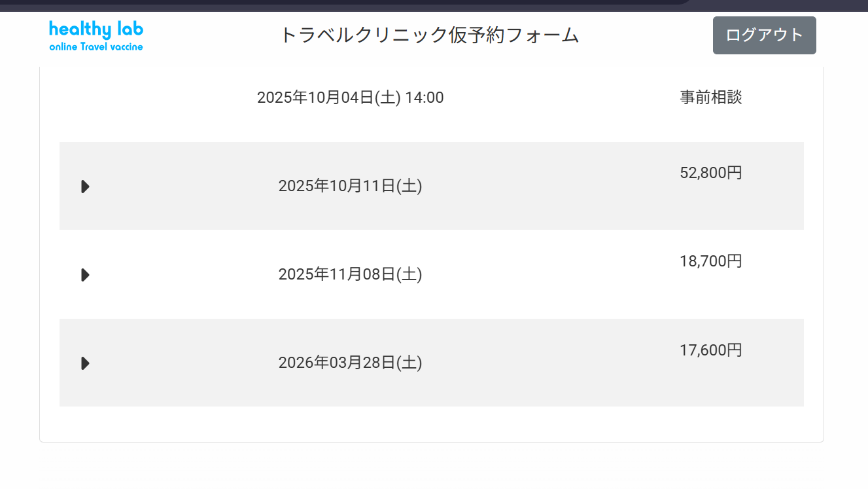Click the 2026年03月28日(土) date text
The width and height of the screenshot is (868, 489).
[x=350, y=363]
